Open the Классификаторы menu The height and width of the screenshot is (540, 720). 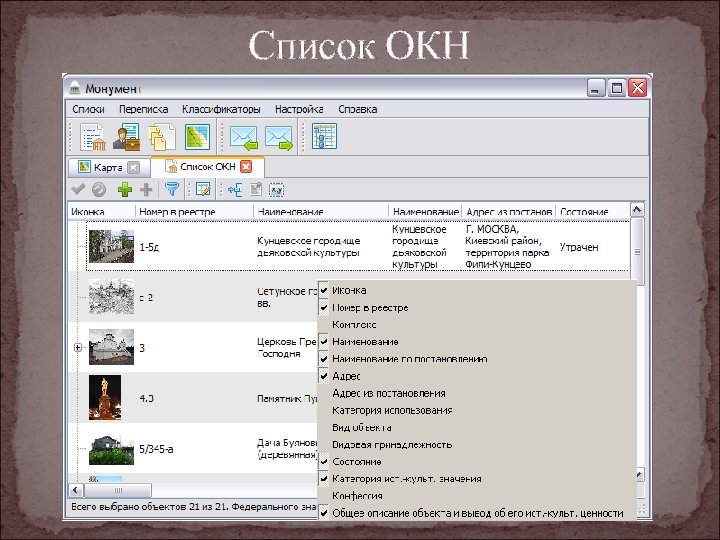(221, 109)
